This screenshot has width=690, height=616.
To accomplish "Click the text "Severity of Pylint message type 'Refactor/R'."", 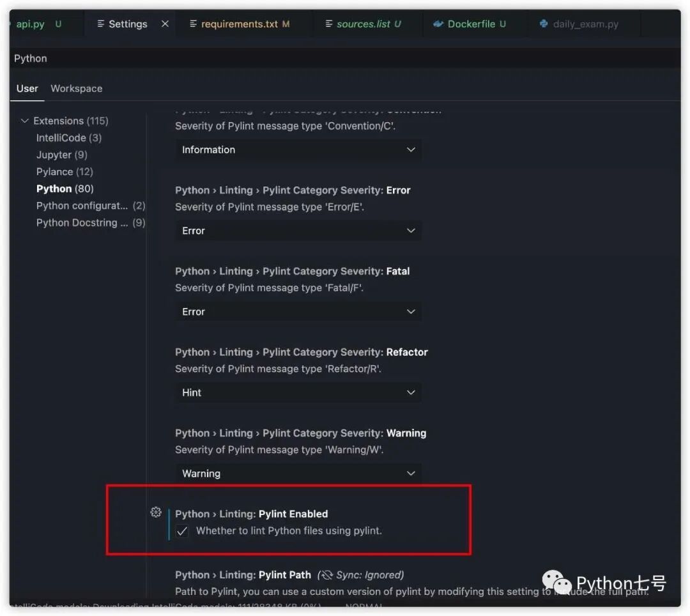I will tap(278, 369).
